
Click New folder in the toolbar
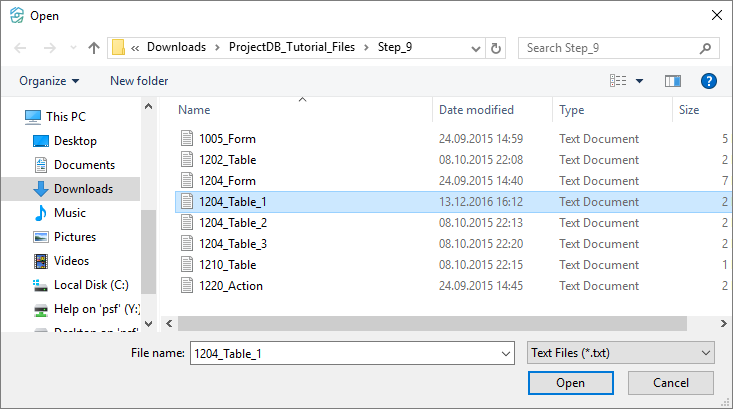(x=139, y=81)
